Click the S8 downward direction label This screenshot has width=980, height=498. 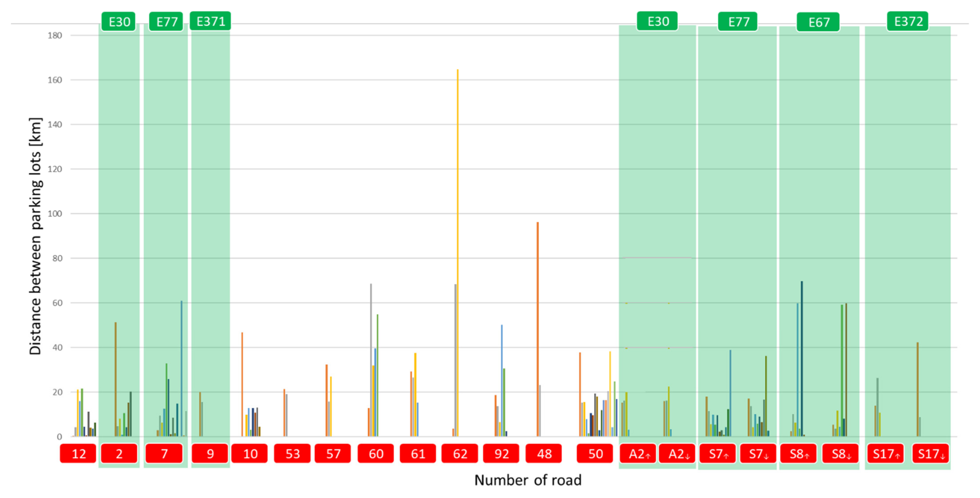[840, 454]
